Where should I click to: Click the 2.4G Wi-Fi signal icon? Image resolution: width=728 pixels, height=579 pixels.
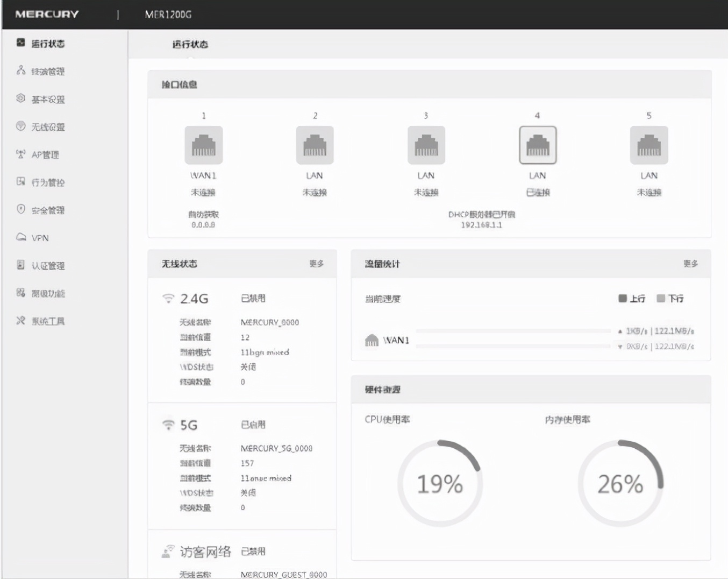pos(168,299)
